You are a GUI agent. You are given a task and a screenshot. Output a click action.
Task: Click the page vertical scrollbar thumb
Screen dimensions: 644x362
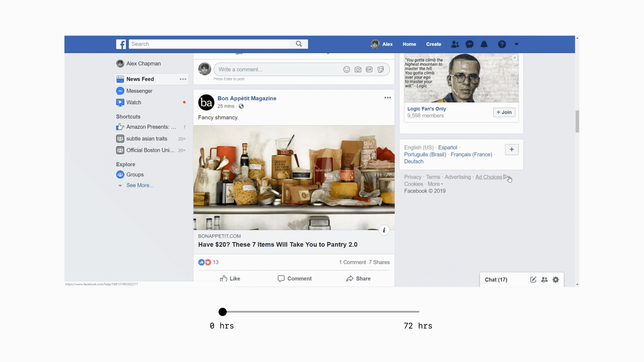577,121
